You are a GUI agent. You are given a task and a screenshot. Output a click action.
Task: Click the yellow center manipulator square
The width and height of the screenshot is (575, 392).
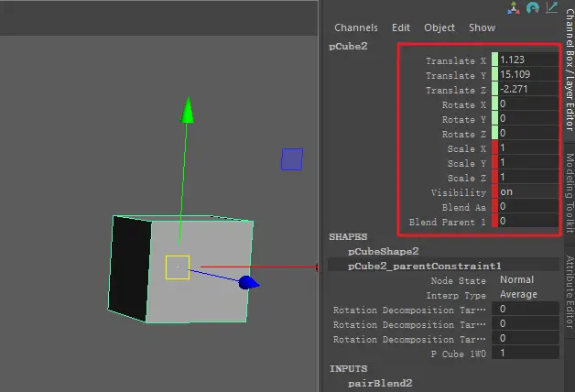point(178,267)
